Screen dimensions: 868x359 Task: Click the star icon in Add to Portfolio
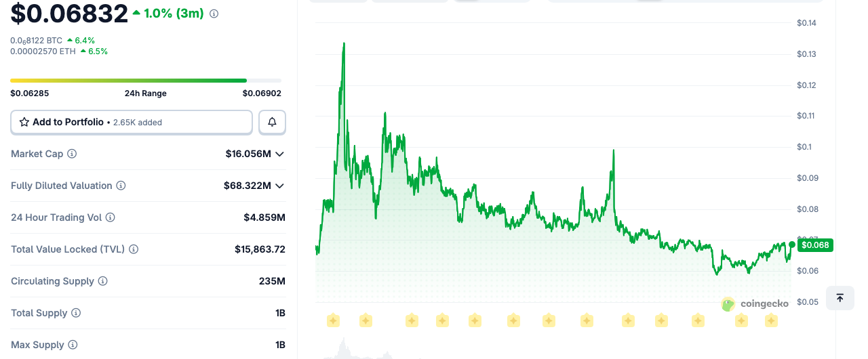(24, 122)
